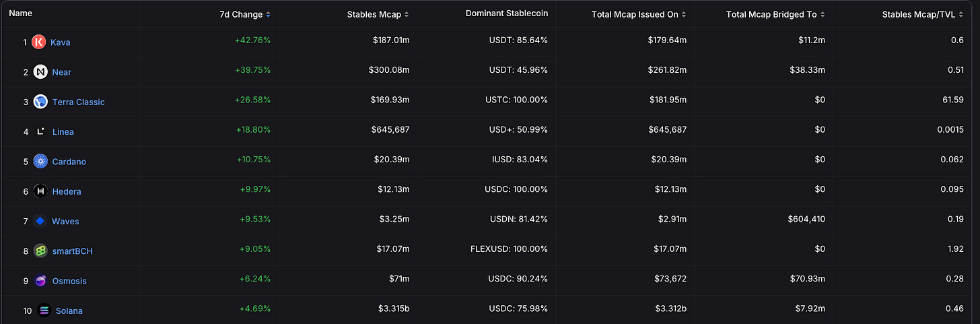
Task: Open the Kava chain link
Action: tap(61, 42)
